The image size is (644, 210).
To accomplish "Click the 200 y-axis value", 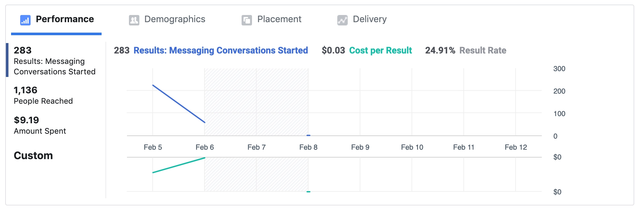I will tap(559, 91).
